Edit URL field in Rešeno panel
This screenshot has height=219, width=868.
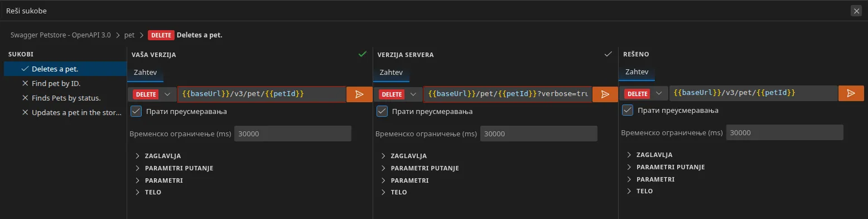point(754,93)
